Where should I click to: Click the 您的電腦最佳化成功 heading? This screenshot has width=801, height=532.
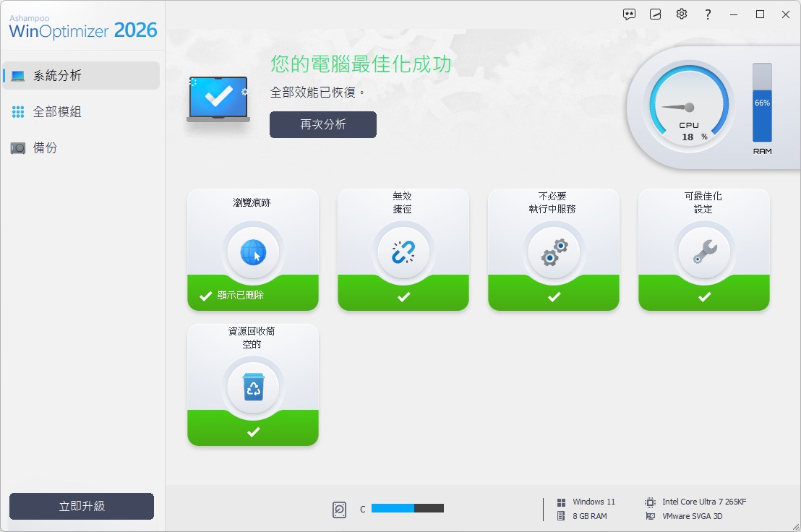(361, 64)
